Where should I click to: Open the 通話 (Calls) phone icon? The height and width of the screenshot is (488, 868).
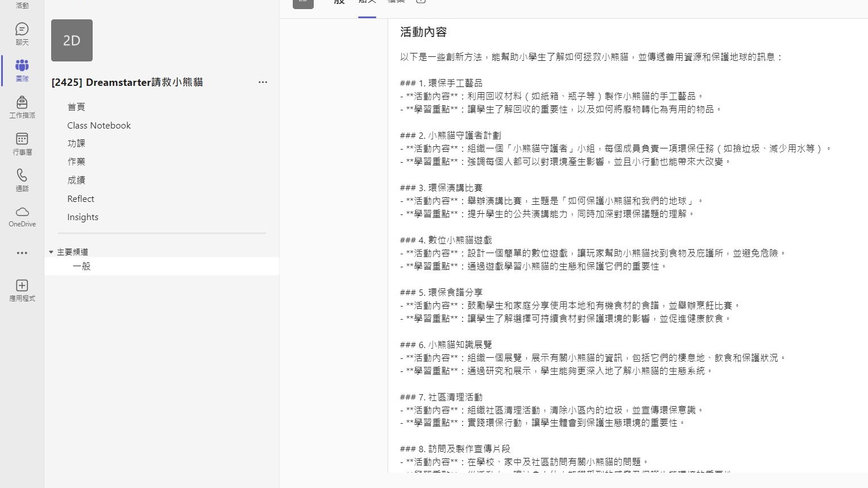[22, 180]
